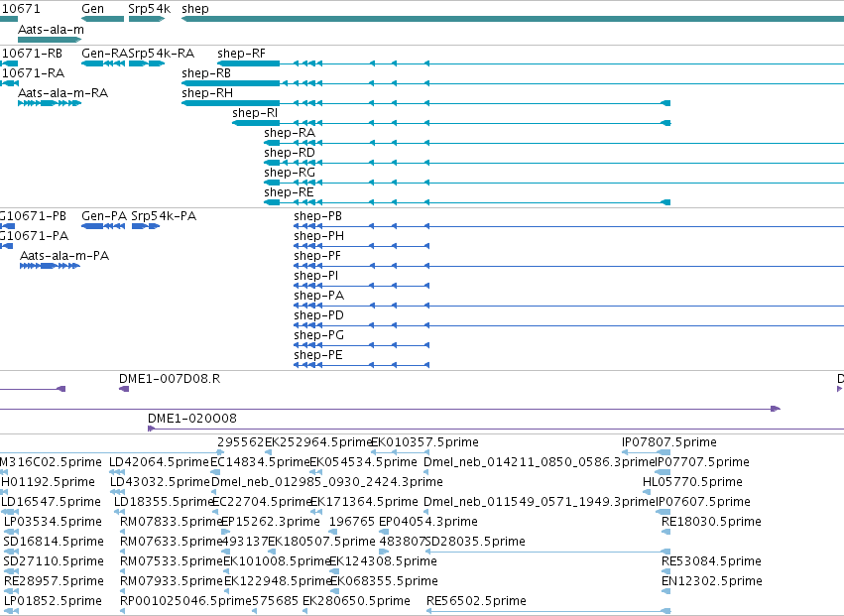Click the EK068355.5prime EST label
The height and width of the screenshot is (616, 844).
coord(385,581)
